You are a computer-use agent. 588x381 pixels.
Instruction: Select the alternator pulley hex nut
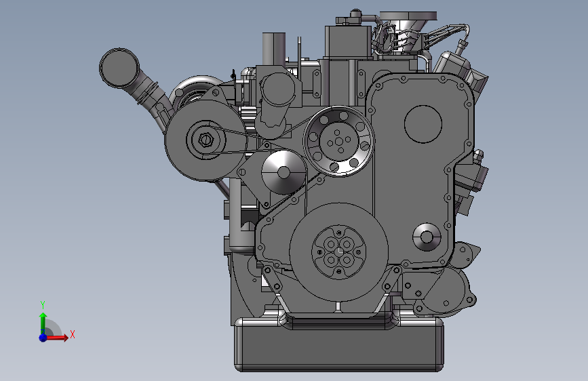click(205, 140)
